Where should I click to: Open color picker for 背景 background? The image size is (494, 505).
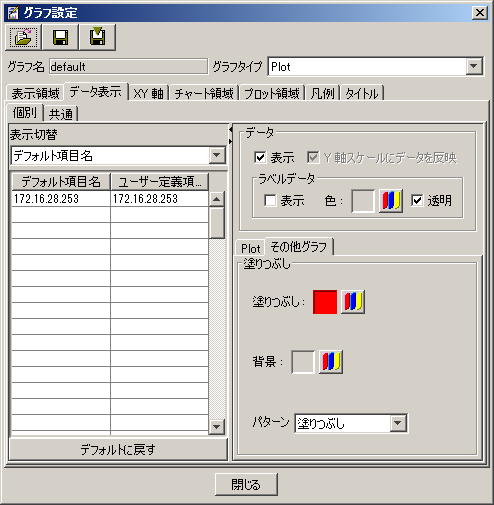point(331,362)
